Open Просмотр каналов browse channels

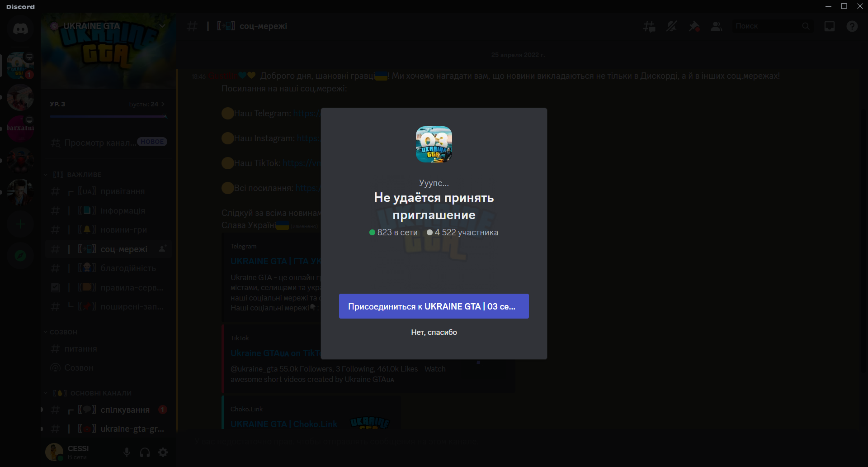coord(108,143)
